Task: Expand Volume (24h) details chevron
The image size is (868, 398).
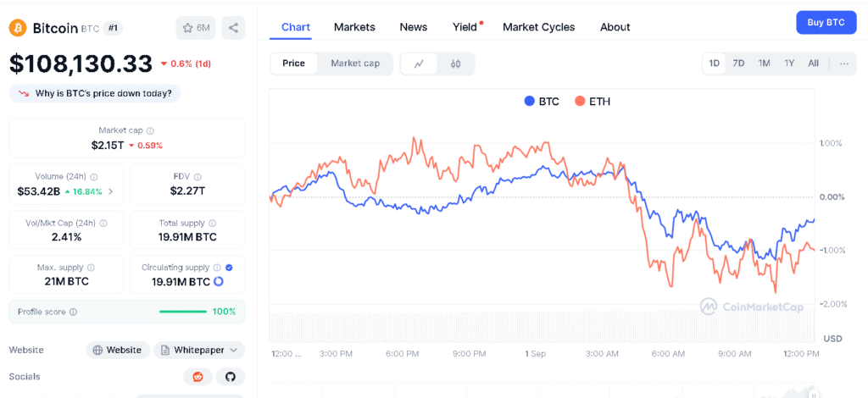Action: coord(111,192)
